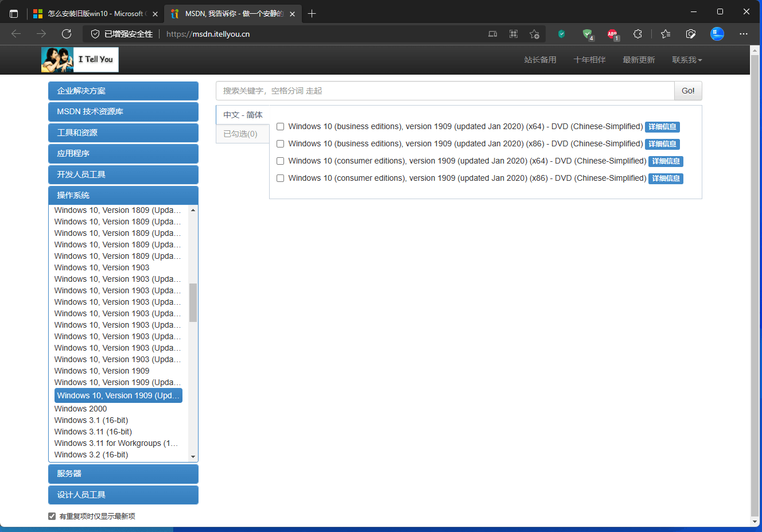Expand the 应用程序 panel
Screen dimensions: 762x532
[x=123, y=153]
